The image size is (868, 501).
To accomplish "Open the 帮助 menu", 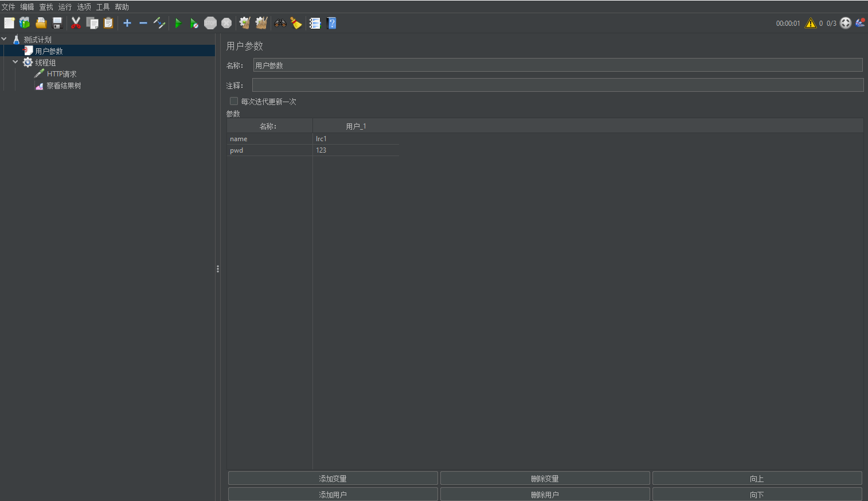I will (122, 7).
